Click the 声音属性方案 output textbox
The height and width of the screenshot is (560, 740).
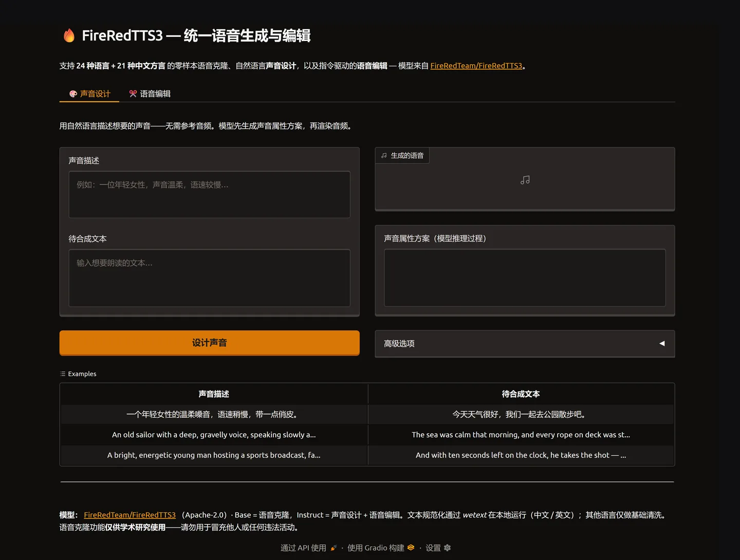click(525, 278)
